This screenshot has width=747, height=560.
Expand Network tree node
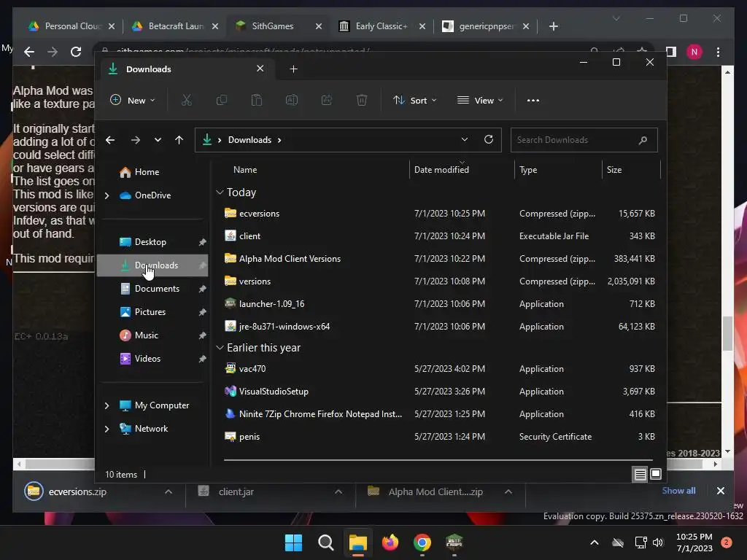point(107,429)
